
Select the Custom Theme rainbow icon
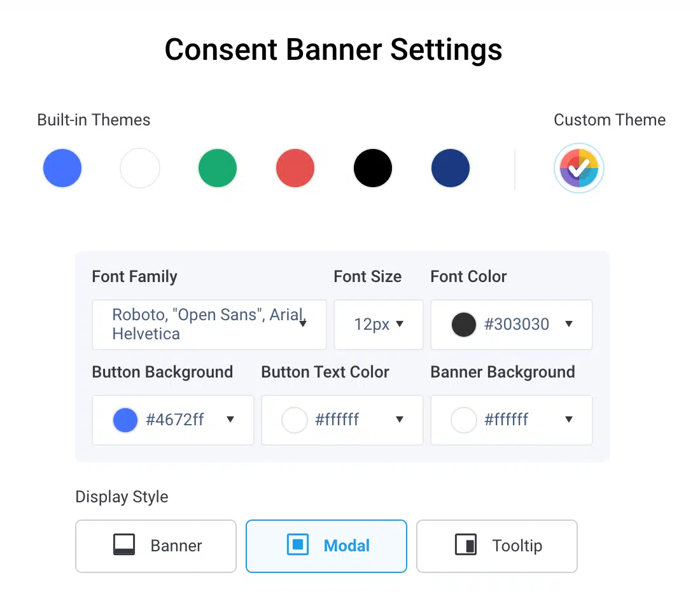[x=578, y=167]
